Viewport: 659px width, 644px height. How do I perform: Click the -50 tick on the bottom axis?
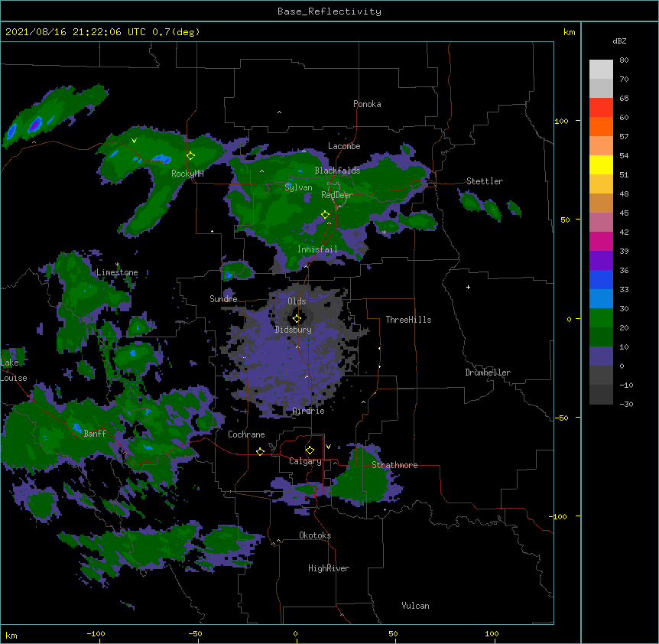coord(195,633)
